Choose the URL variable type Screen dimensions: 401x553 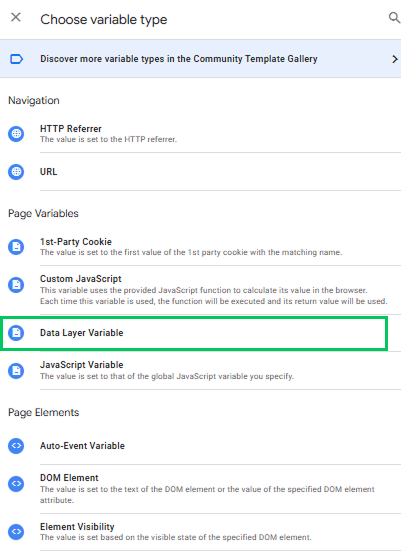pos(200,172)
